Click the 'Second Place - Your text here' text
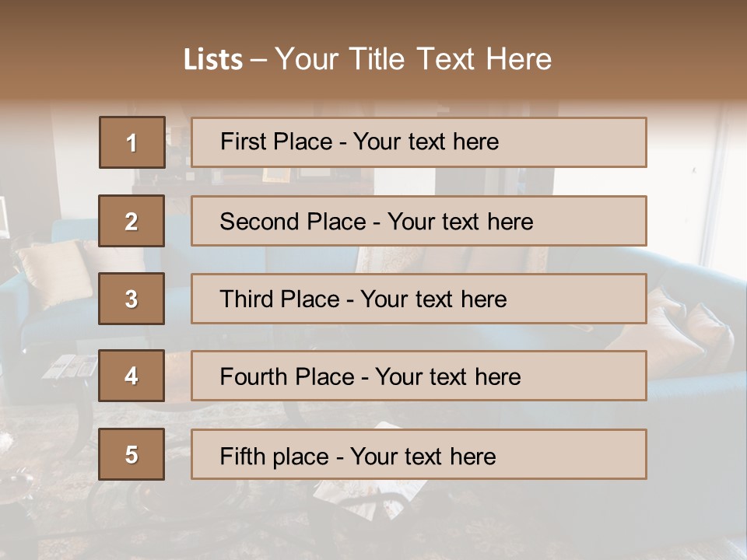The width and height of the screenshot is (747, 560). click(x=377, y=222)
